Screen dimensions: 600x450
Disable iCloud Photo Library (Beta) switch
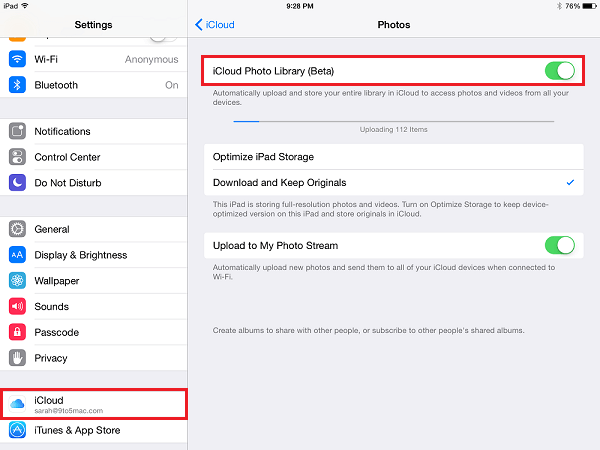(559, 71)
